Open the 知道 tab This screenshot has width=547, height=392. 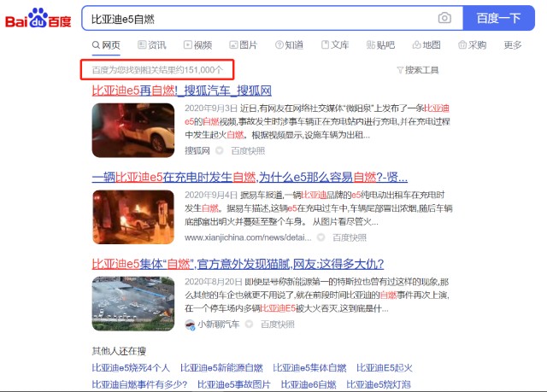click(x=289, y=45)
